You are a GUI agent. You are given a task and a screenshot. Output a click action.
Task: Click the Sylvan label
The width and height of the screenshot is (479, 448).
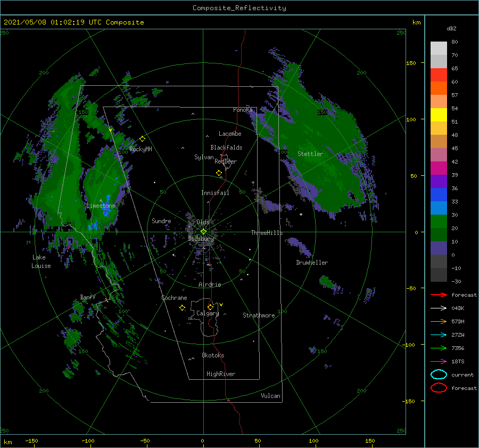tap(204, 157)
